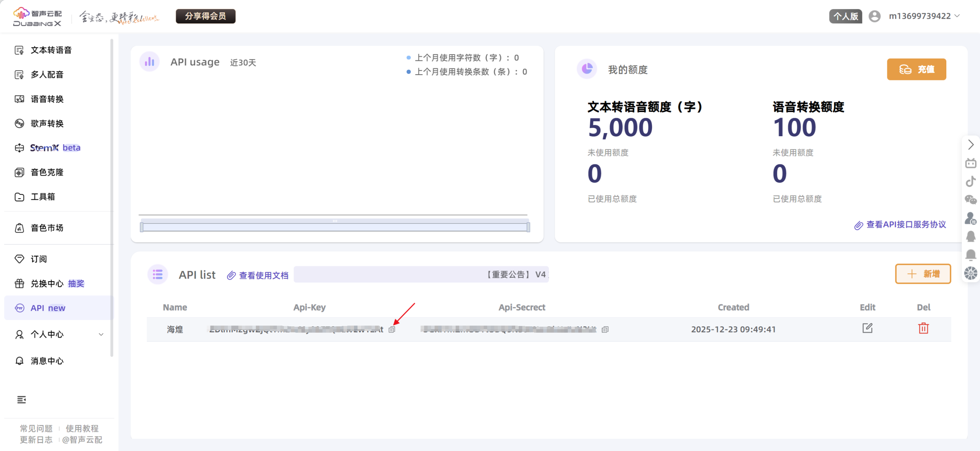Screen dimensions: 980x451
Task: Open 音色市场 in the sidebar
Action: click(x=47, y=228)
